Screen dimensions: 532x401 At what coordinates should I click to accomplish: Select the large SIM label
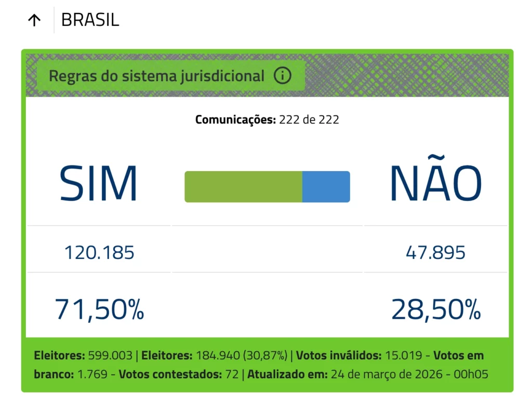click(x=98, y=184)
